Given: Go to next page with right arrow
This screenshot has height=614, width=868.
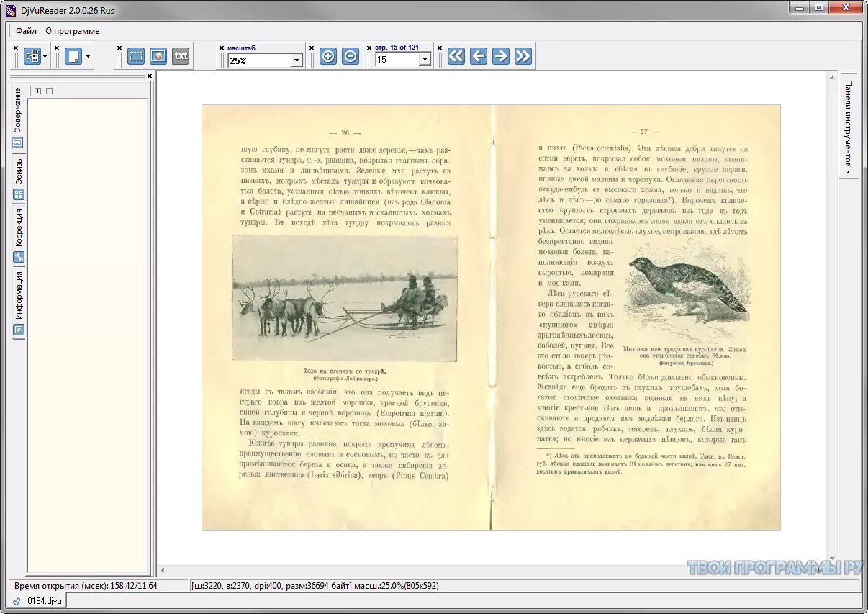Looking at the screenshot, I should [x=501, y=56].
